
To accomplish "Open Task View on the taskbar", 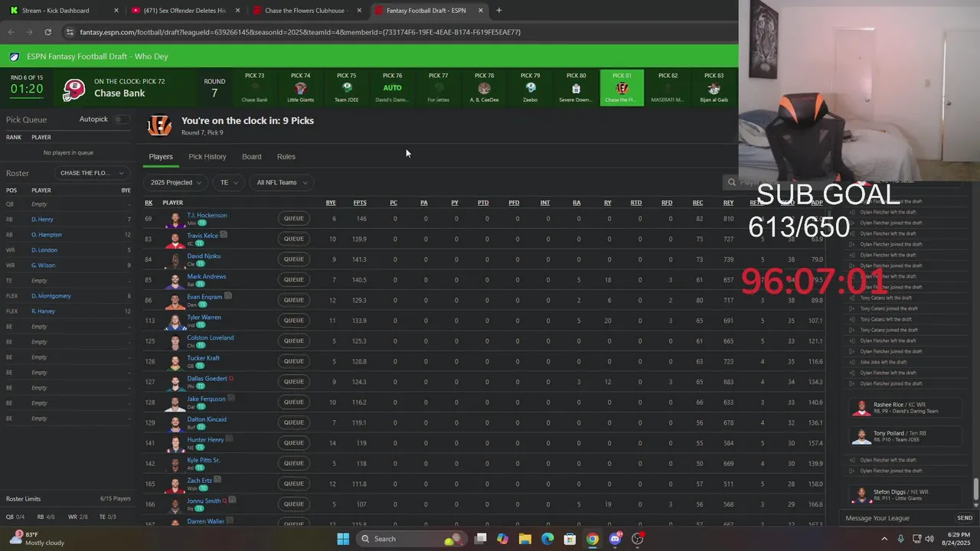I will click(480, 539).
